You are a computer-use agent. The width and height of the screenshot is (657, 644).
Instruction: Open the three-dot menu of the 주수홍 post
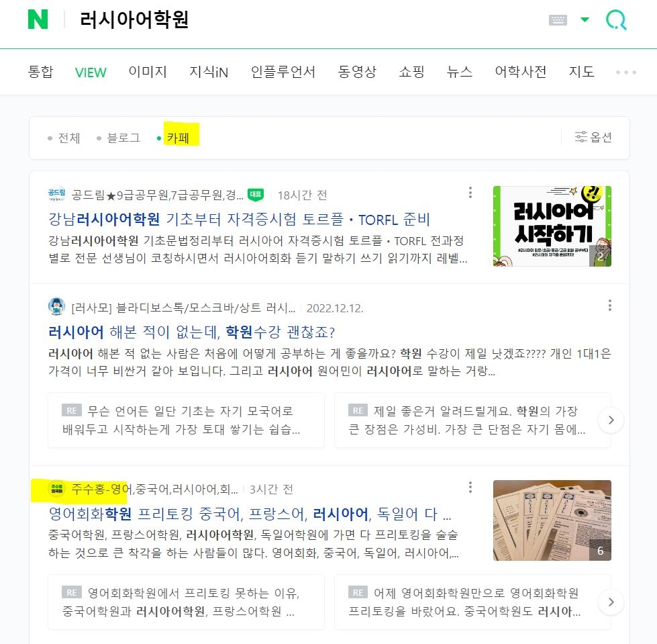[x=470, y=487]
